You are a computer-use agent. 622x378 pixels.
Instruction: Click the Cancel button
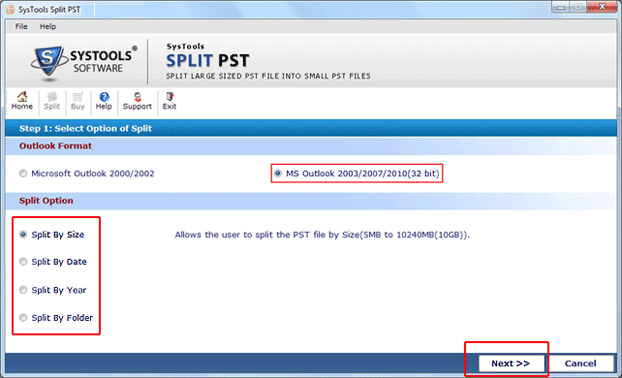coord(581,363)
